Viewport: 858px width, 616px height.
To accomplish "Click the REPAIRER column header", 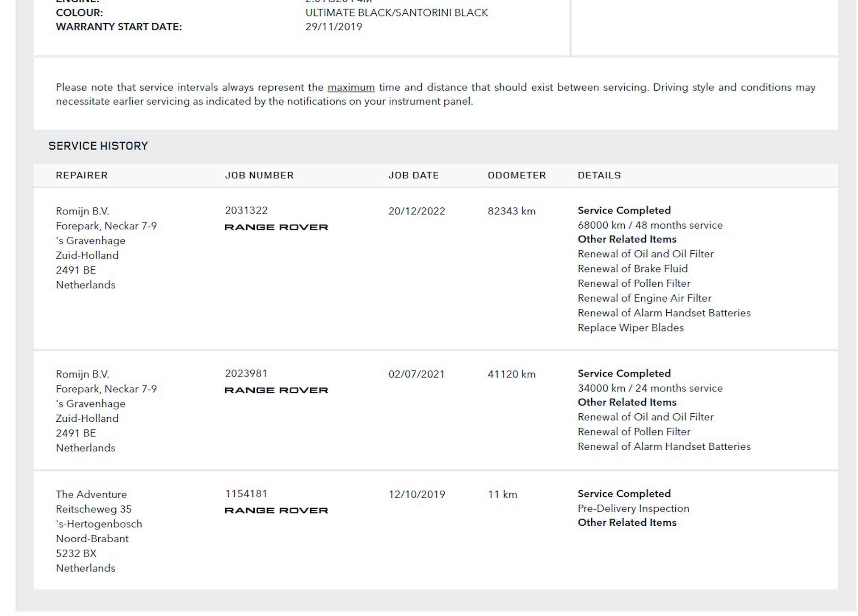I will pos(82,175).
